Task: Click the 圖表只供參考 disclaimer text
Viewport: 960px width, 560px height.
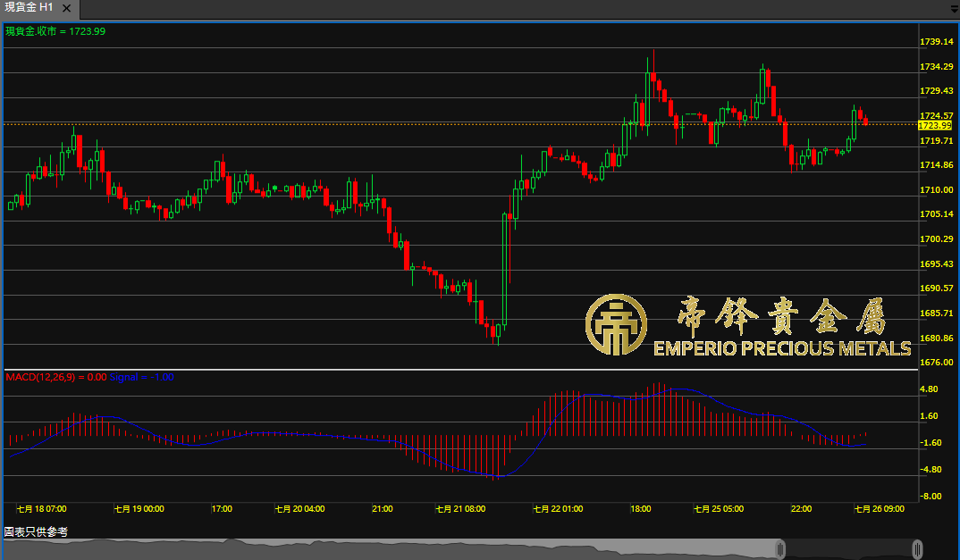Action: pos(36,531)
